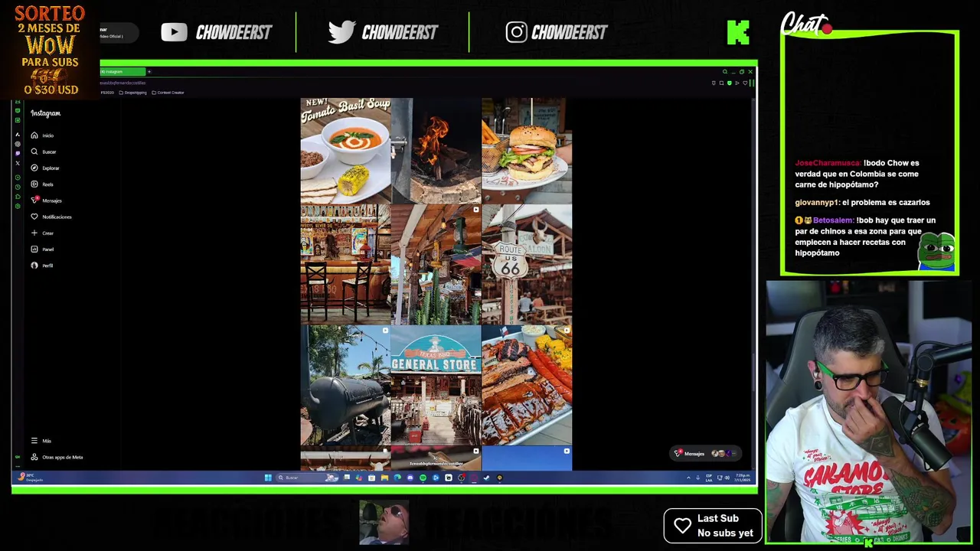Click the play-arrow icon in address bar
Image resolution: width=980 pixels, height=551 pixels.
tap(737, 83)
